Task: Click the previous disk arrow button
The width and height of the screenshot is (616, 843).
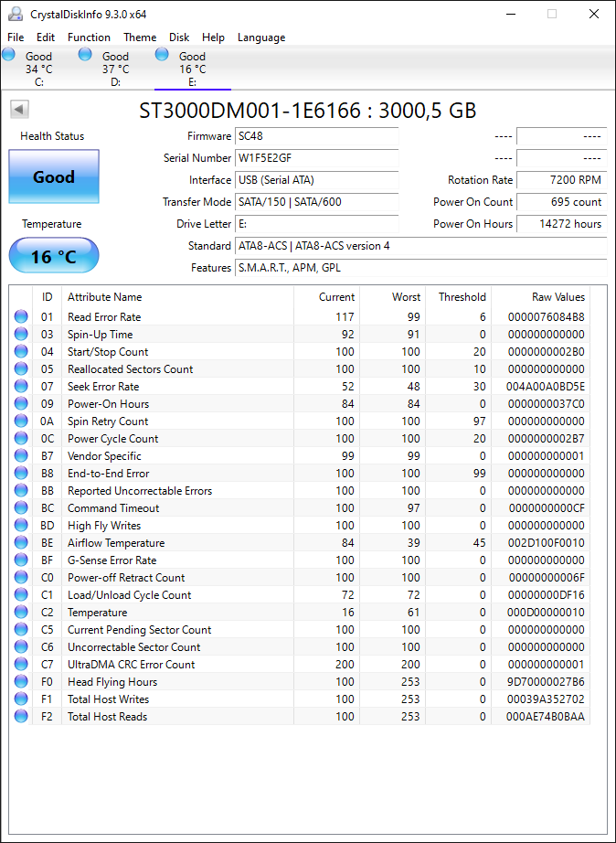Action: pyautogui.click(x=19, y=110)
